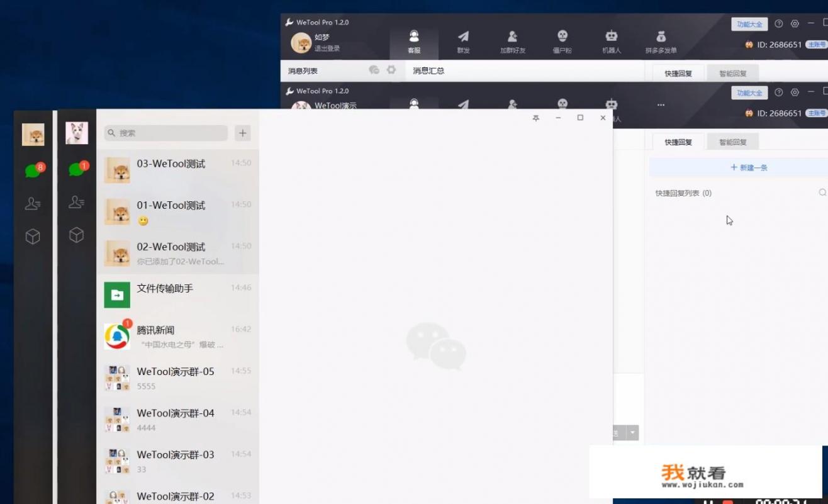Open settings gear in rear WeTool title bar

[795, 24]
